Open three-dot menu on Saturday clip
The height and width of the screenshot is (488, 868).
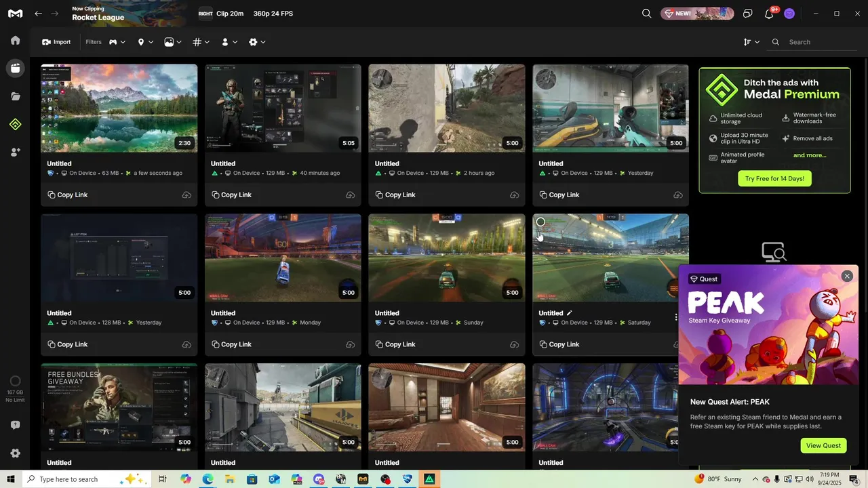pos(675,317)
